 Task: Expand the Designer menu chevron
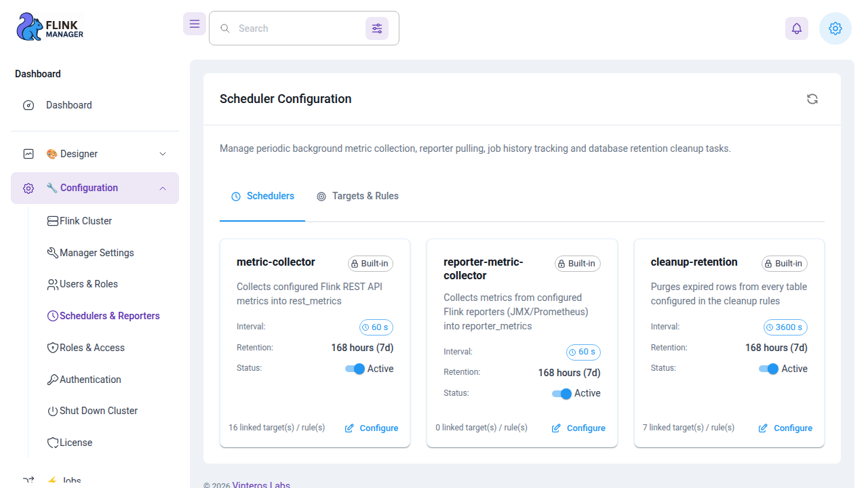pos(163,154)
